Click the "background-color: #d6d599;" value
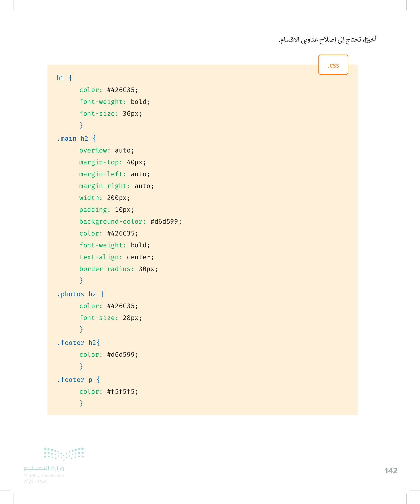420x504 pixels. pyautogui.click(x=166, y=222)
